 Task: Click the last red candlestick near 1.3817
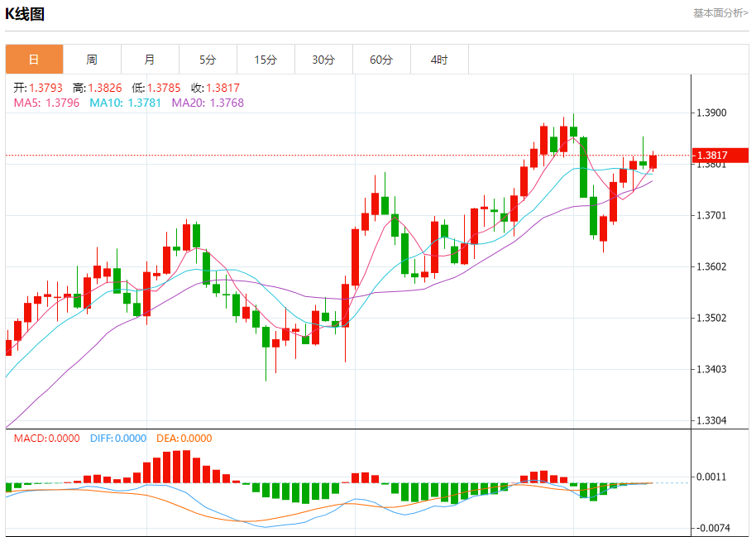pyautogui.click(x=653, y=161)
